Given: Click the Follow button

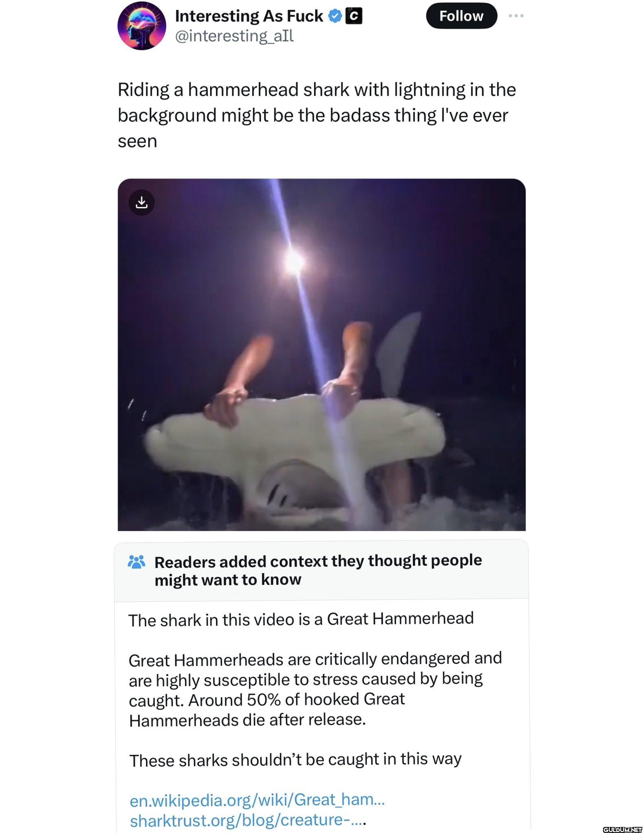Looking at the screenshot, I should 461,16.
